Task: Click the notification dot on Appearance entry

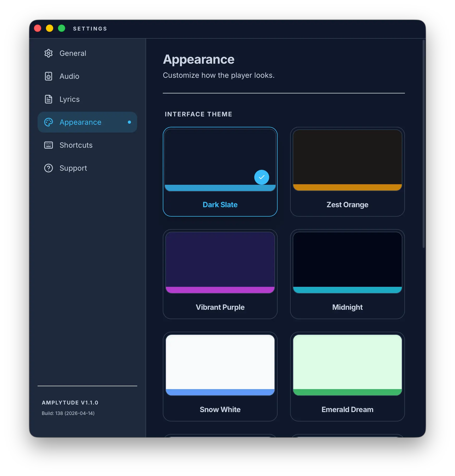Action: (x=129, y=122)
